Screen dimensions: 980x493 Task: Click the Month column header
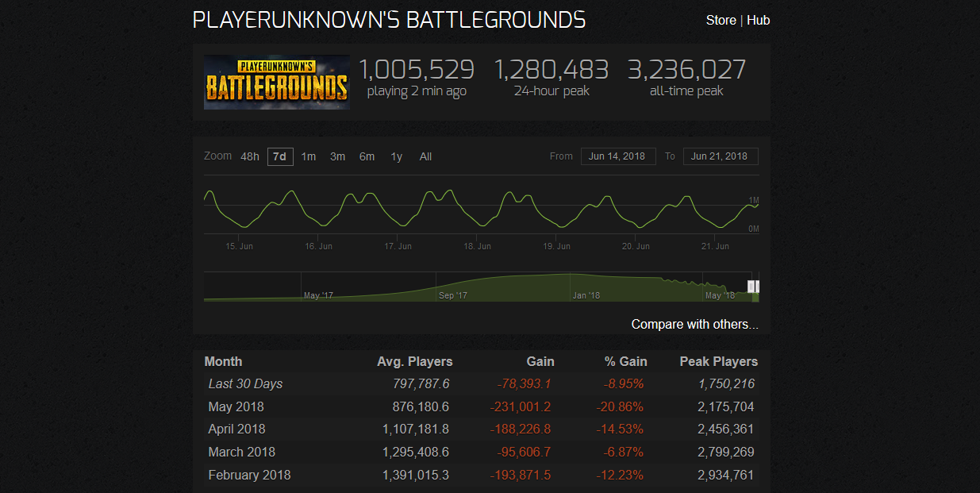(223, 361)
